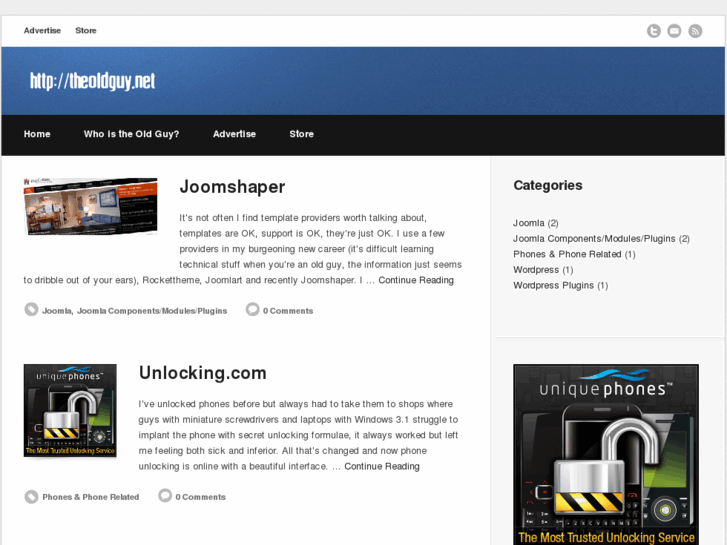Open the Twitter icon in top bar
Screen dimensions: 727x545
pyautogui.click(x=654, y=31)
